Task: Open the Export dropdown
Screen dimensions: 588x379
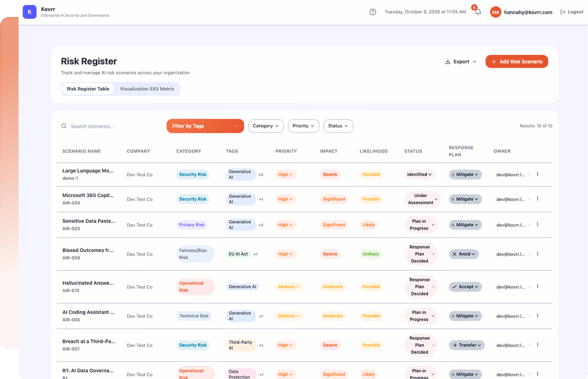Action: [461, 61]
